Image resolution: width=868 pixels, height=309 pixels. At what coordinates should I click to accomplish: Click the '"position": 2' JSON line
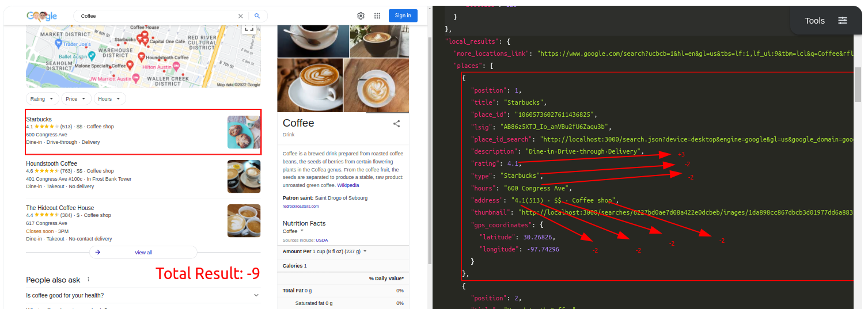click(x=496, y=298)
